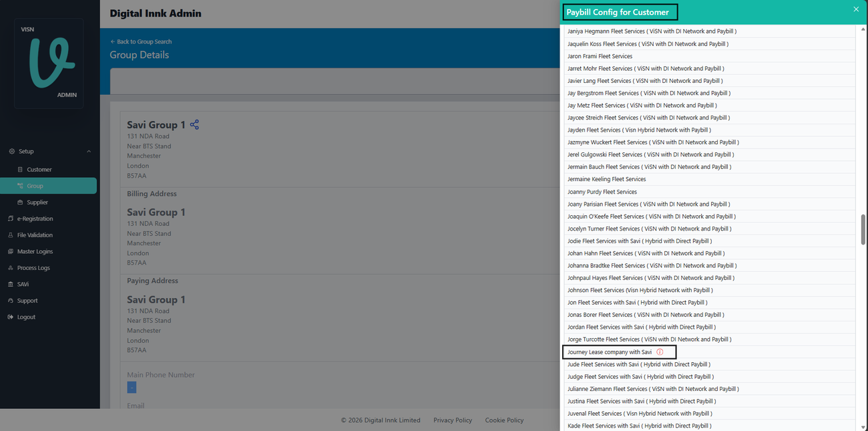Click the red info icon next to Journey Lease company
The image size is (868, 431).
point(660,352)
